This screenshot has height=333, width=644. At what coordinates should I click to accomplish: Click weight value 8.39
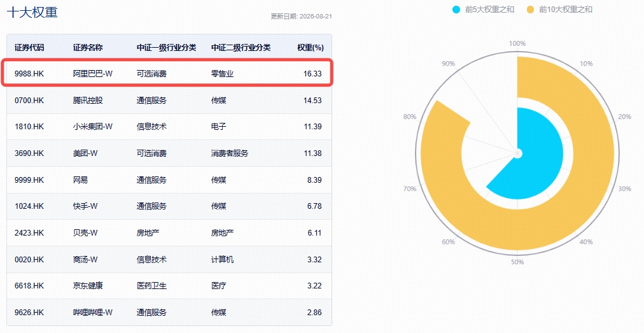click(314, 180)
